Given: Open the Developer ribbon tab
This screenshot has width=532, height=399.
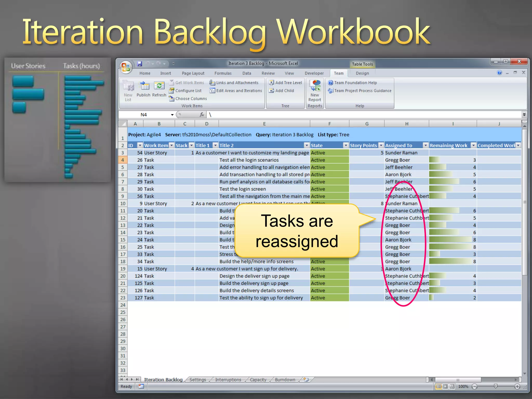Looking at the screenshot, I should pos(314,73).
